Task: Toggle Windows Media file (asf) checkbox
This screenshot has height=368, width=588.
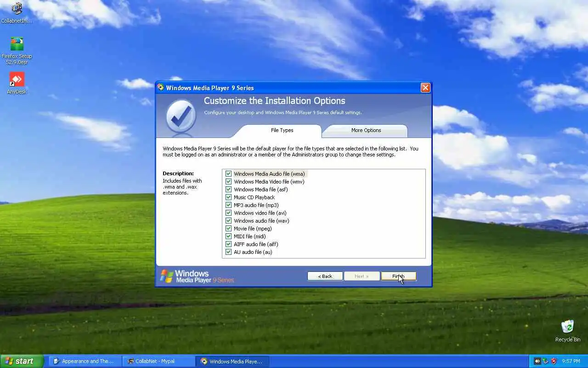Action: tap(228, 190)
